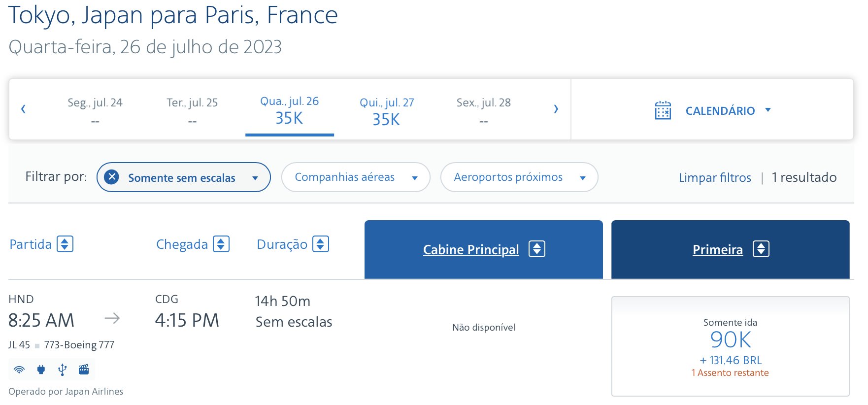This screenshot has height=405, width=868.
Task: Select the 90K Primeira fare card
Action: tap(730, 346)
